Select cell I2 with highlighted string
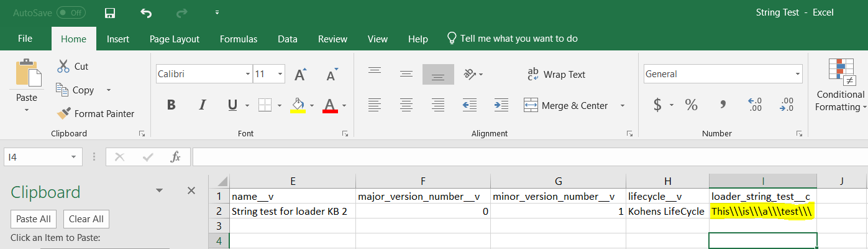This screenshot has width=868, height=249. point(762,211)
